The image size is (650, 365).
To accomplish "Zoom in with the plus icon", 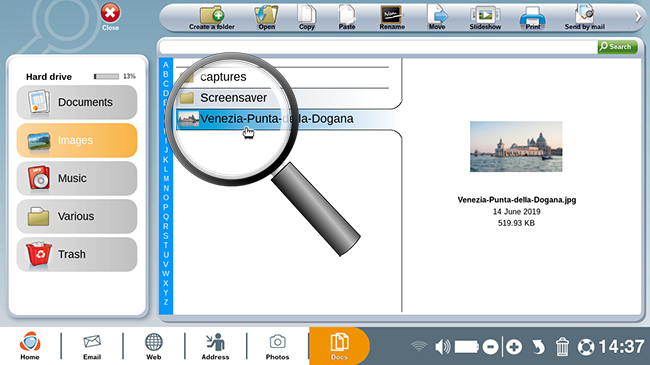I will (514, 347).
